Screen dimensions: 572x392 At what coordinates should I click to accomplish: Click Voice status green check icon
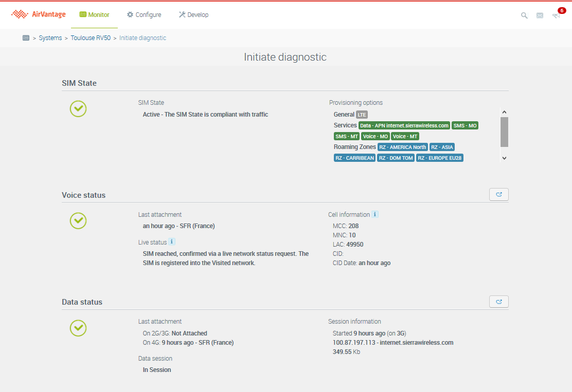pyautogui.click(x=78, y=220)
